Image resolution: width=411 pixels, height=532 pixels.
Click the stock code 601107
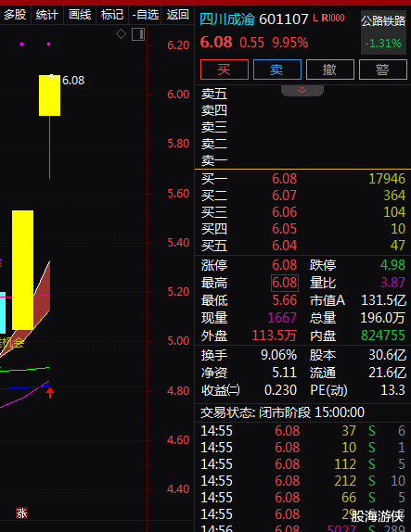pos(284,19)
